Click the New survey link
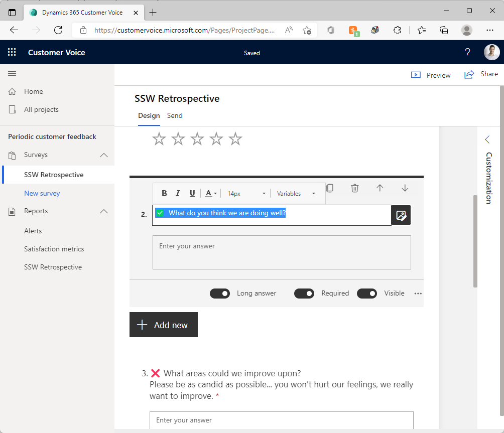The image size is (504, 433). tap(42, 193)
